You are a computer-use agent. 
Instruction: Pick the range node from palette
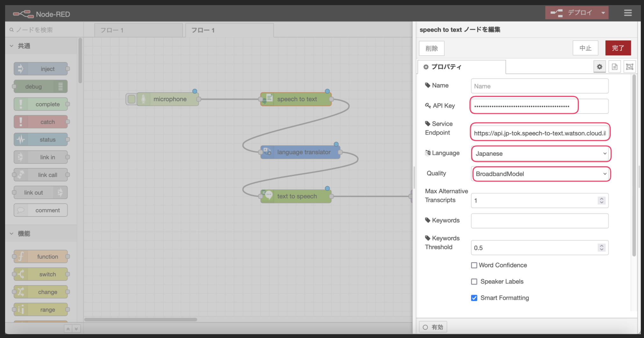[x=41, y=310]
